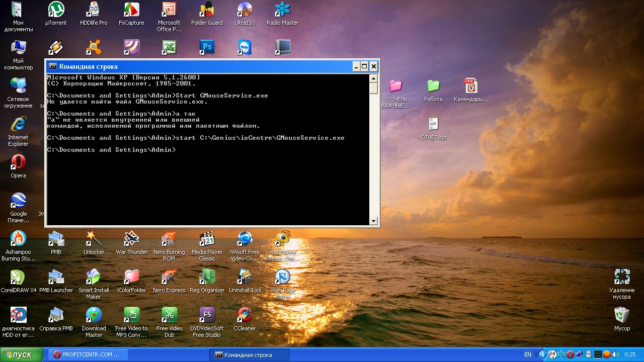This screenshot has width=644, height=362.
Task: Open the Мусор recycle bin
Action: (x=622, y=315)
